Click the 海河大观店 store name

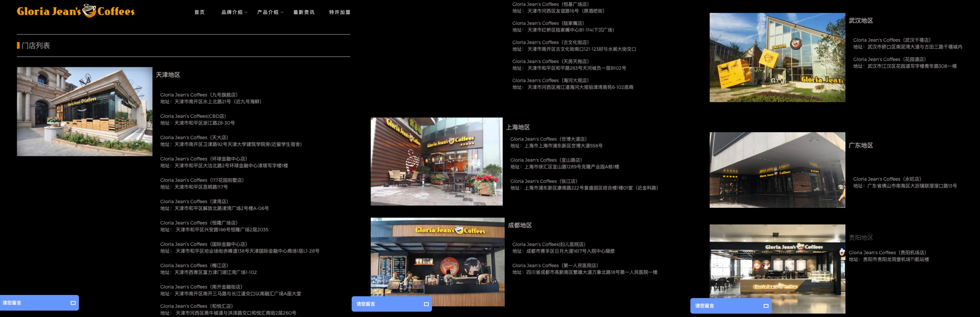(550, 80)
